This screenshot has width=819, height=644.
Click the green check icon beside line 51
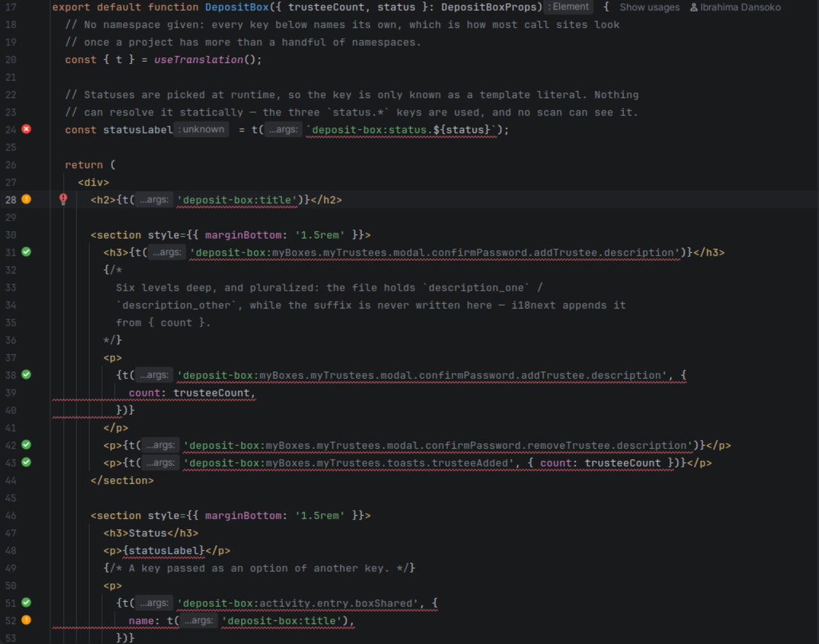tap(26, 603)
